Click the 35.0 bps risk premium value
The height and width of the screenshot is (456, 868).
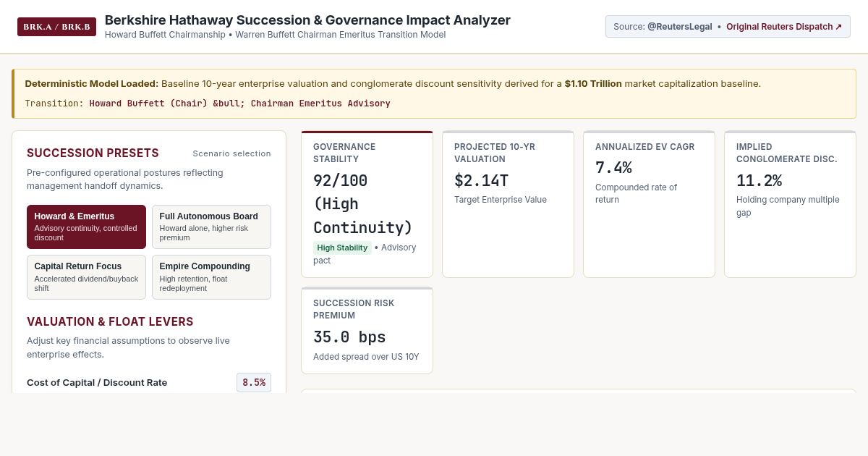349,337
